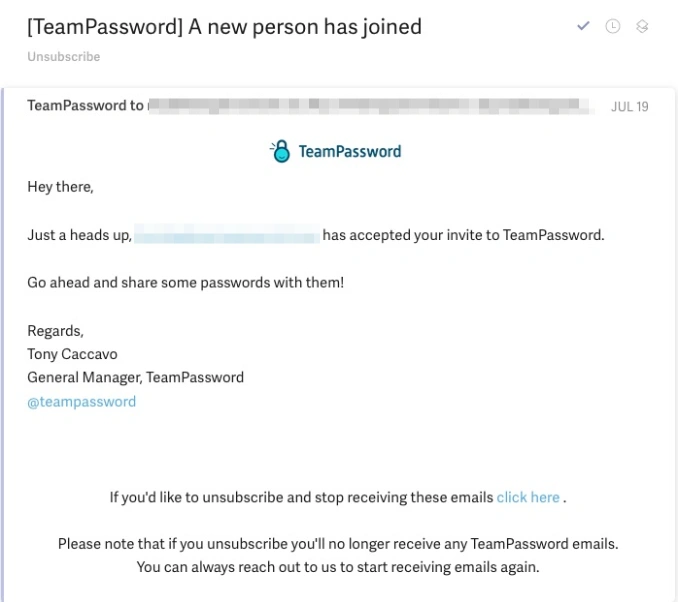678x602 pixels.
Task: Click the Tony Caccavo signature name
Action: tap(72, 354)
